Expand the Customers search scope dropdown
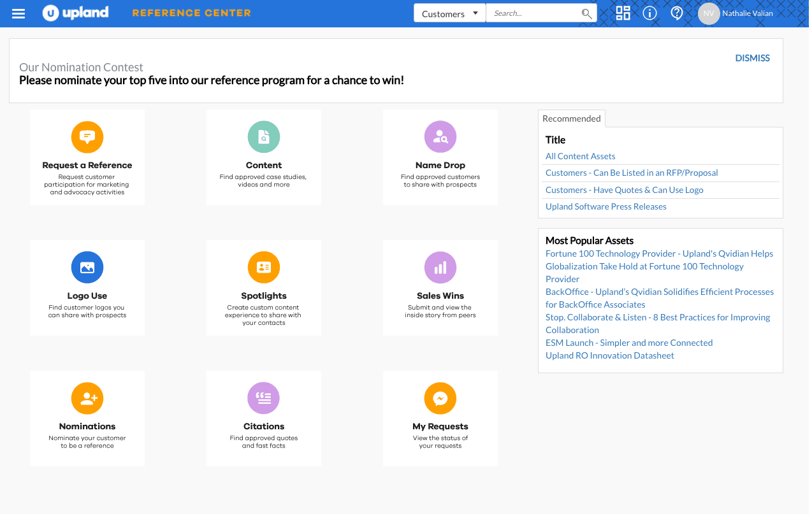The height and width of the screenshot is (514, 812). pyautogui.click(x=450, y=13)
